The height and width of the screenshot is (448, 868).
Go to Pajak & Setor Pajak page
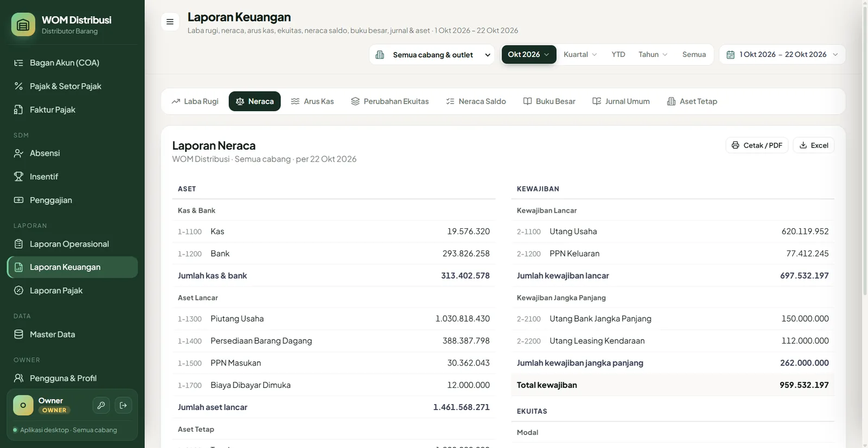tap(72, 86)
